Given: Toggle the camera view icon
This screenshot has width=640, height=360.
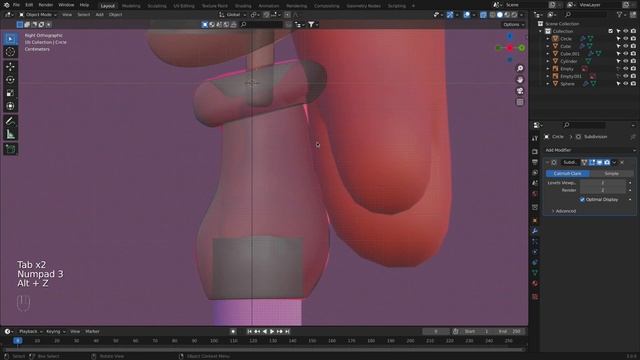Looking at the screenshot, I should (x=520, y=91).
